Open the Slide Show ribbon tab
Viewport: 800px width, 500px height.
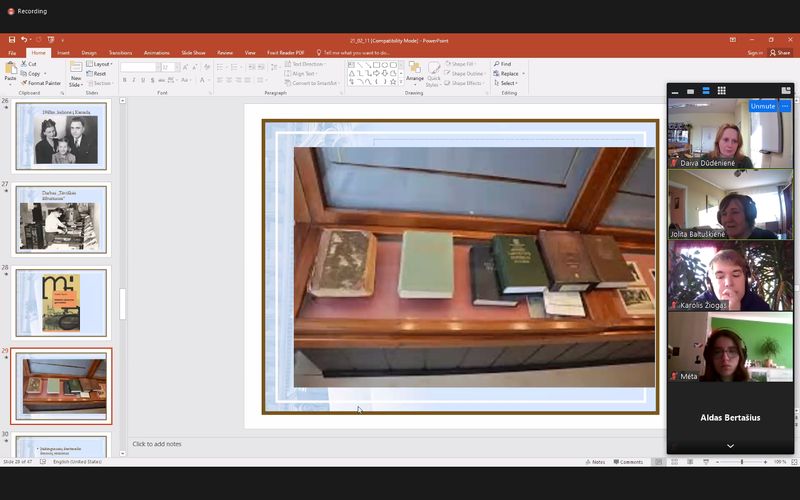(x=193, y=53)
